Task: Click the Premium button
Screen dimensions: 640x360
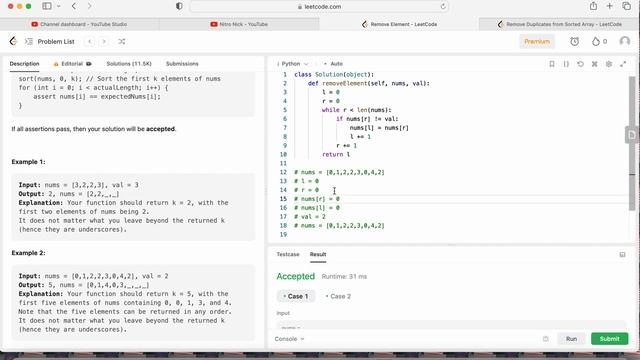Action: (x=537, y=42)
